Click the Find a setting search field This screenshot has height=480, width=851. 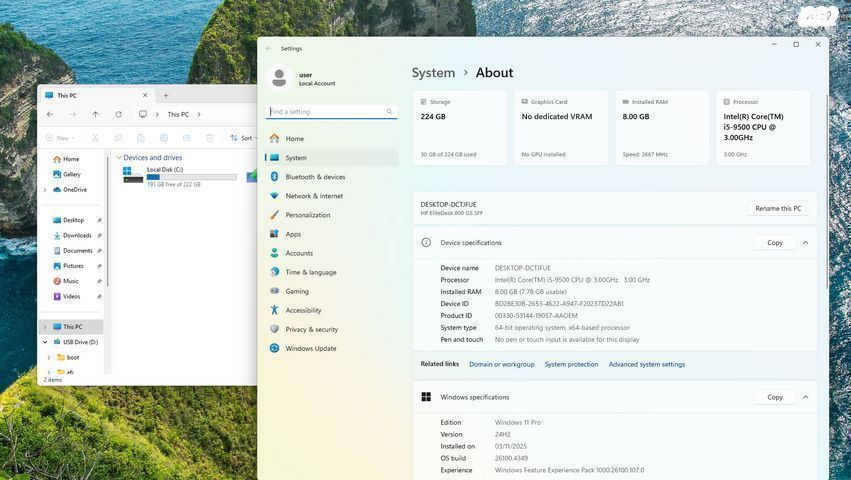(331, 111)
